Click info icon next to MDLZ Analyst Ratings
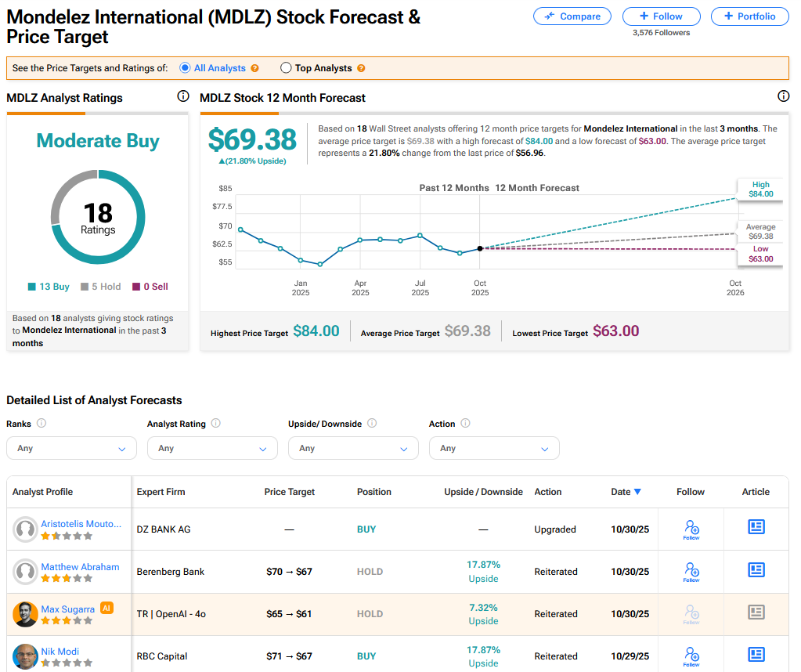 182,97
